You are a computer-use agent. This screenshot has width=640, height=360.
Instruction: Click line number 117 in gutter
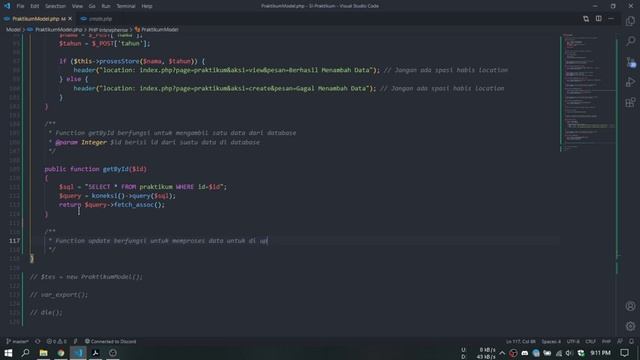coord(14,241)
